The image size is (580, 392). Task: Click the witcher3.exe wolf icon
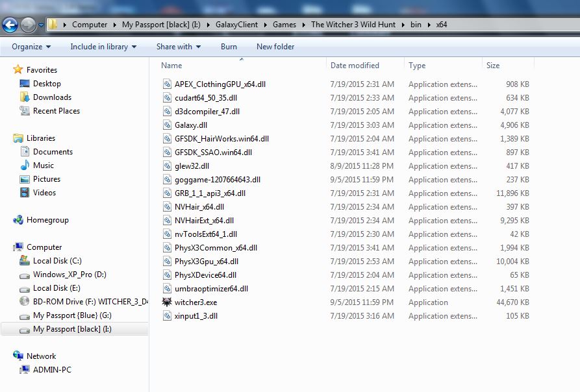point(167,302)
